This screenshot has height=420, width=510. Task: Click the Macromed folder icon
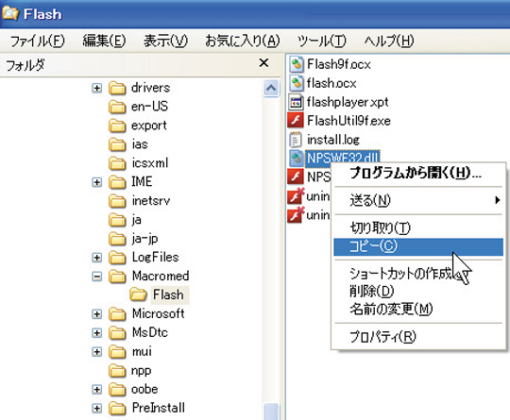[117, 277]
